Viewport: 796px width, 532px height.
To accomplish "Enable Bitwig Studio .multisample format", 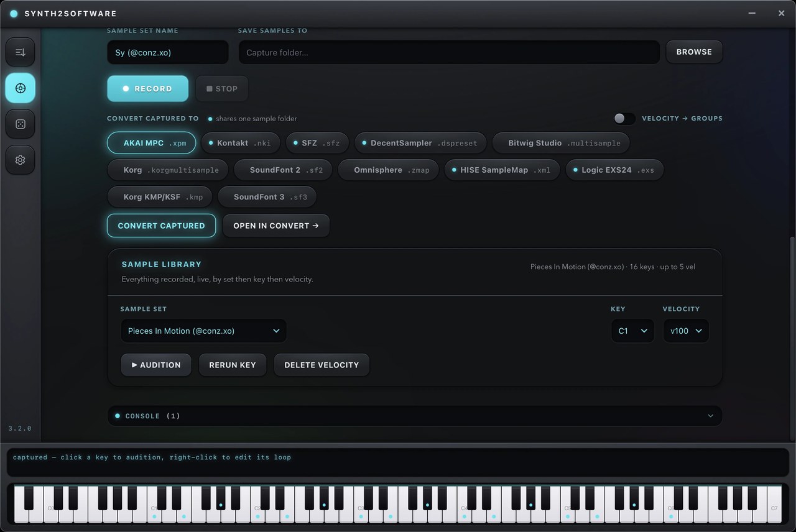I will coord(561,143).
